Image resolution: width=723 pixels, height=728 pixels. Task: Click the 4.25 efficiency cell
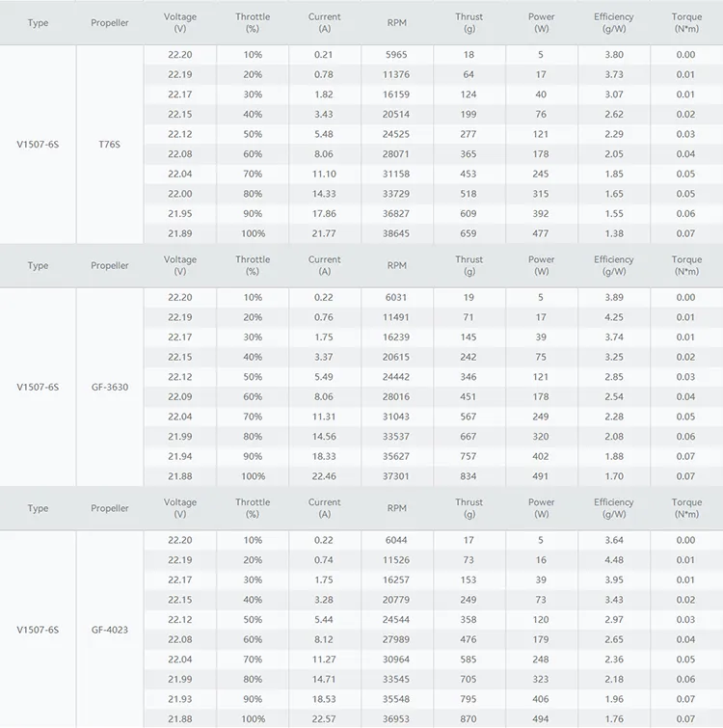[x=613, y=317]
